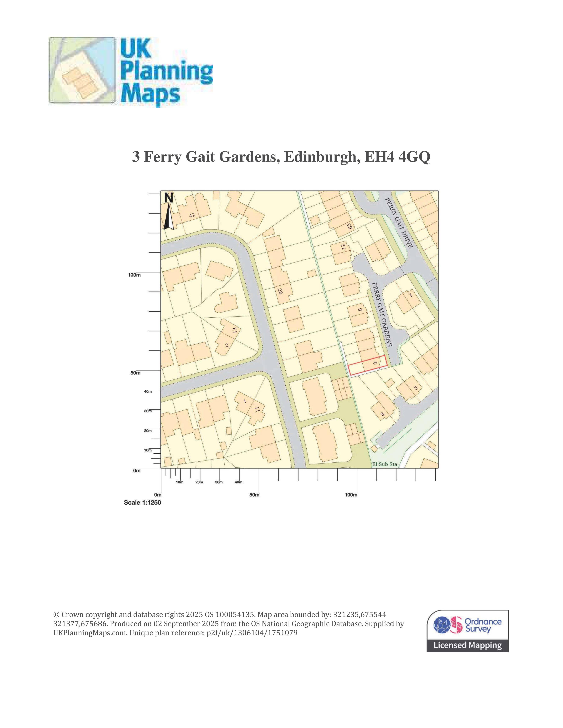The image size is (563, 728).
Task: Click house number 65 on the map
Action: coord(349,226)
